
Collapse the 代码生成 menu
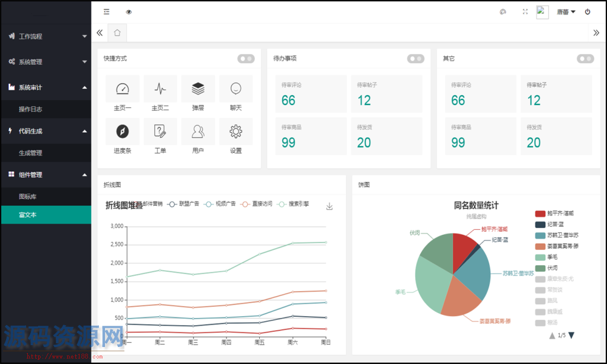(x=47, y=131)
